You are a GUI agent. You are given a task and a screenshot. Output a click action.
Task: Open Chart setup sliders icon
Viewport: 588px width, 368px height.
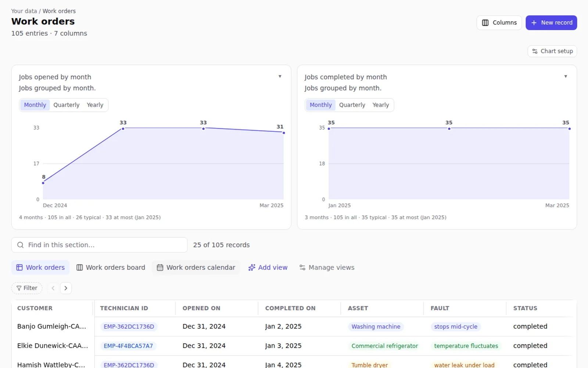coord(535,51)
